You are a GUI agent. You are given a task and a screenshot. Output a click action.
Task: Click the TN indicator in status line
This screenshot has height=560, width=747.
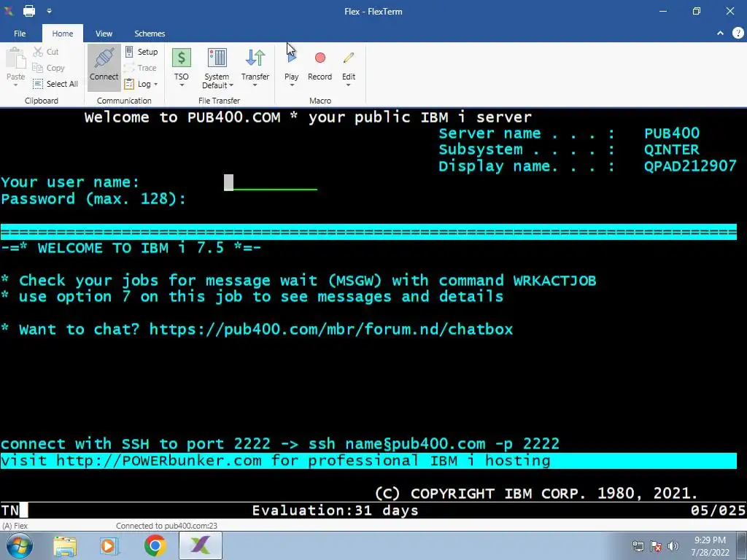(x=10, y=510)
